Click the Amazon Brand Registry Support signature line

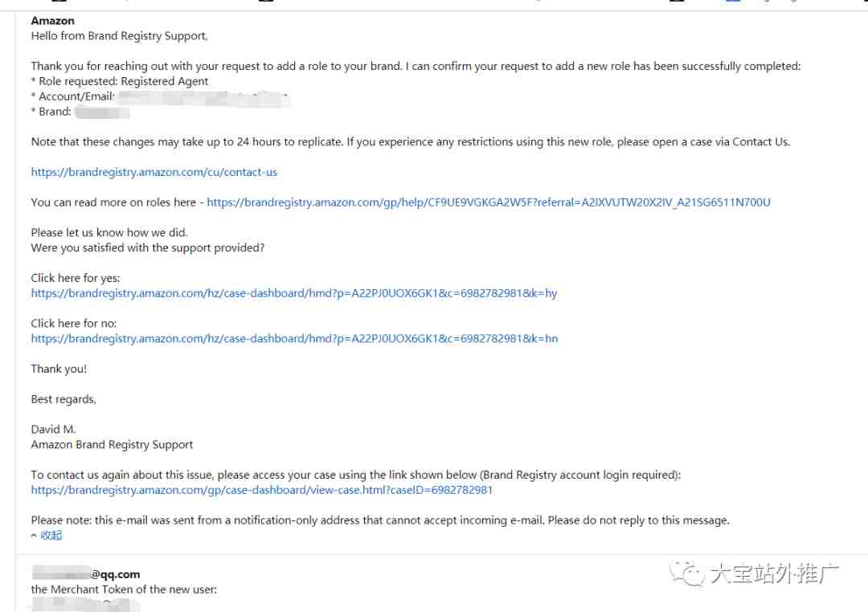pyautogui.click(x=112, y=445)
